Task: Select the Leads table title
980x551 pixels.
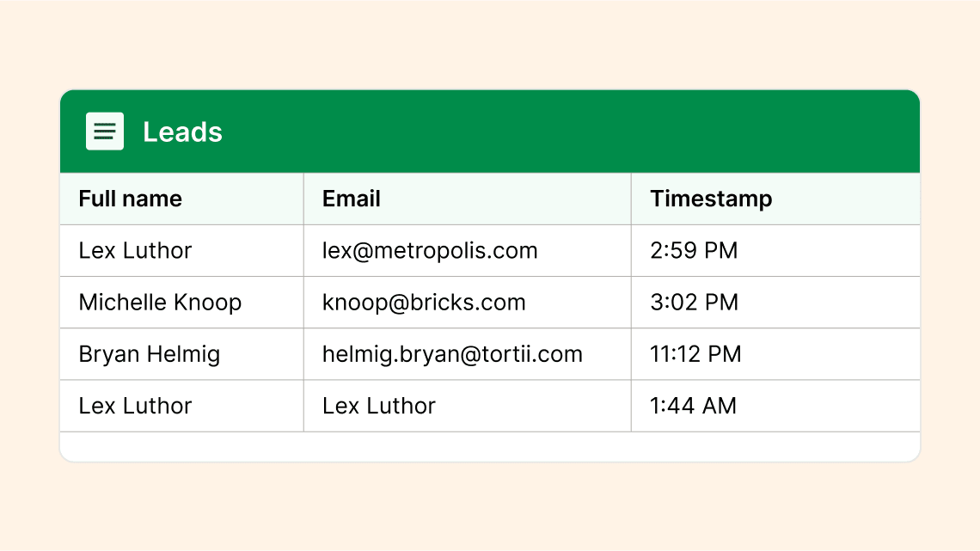Action: (x=182, y=132)
